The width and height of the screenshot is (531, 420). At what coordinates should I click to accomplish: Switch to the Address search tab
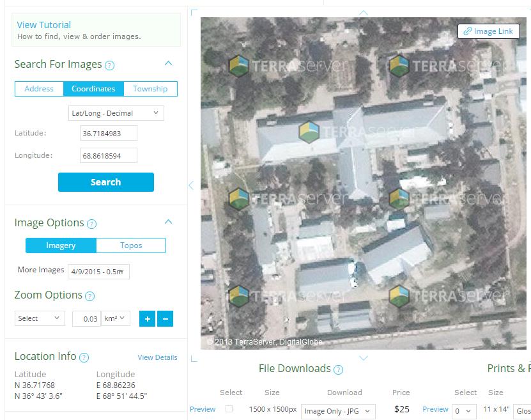tap(39, 89)
